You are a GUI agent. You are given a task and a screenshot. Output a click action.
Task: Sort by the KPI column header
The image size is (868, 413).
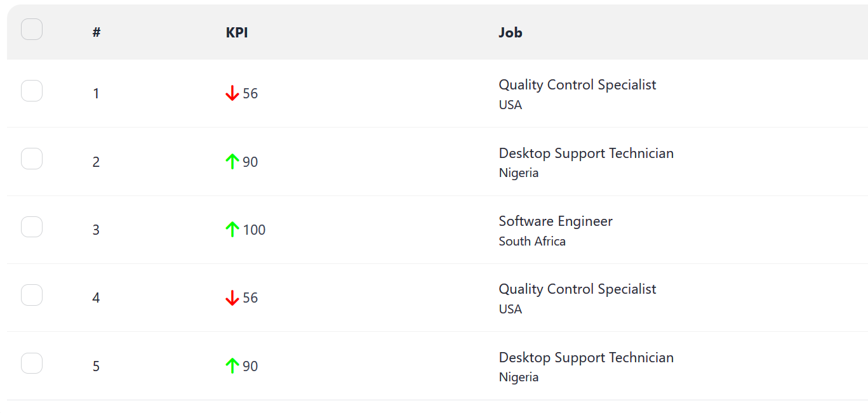237,32
